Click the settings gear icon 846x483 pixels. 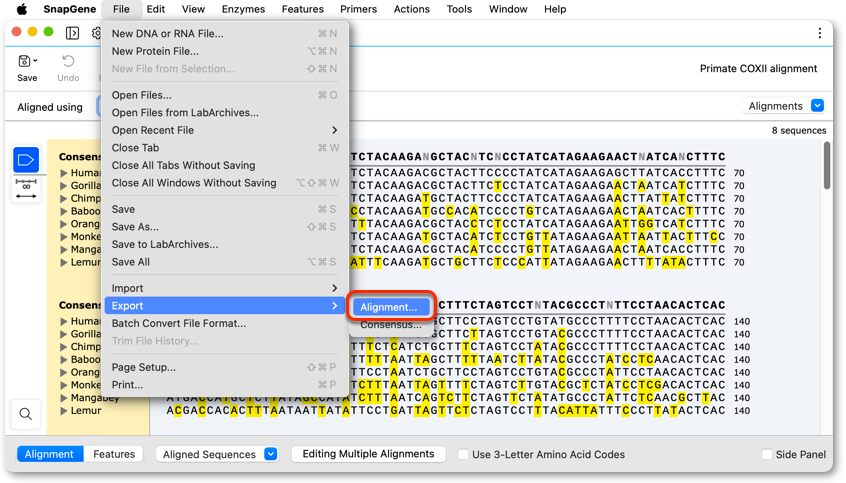click(x=97, y=33)
